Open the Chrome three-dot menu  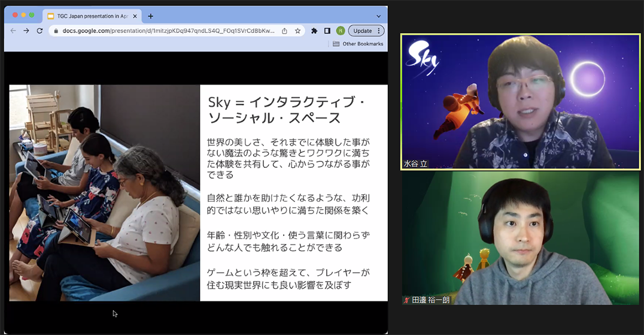[x=379, y=31]
